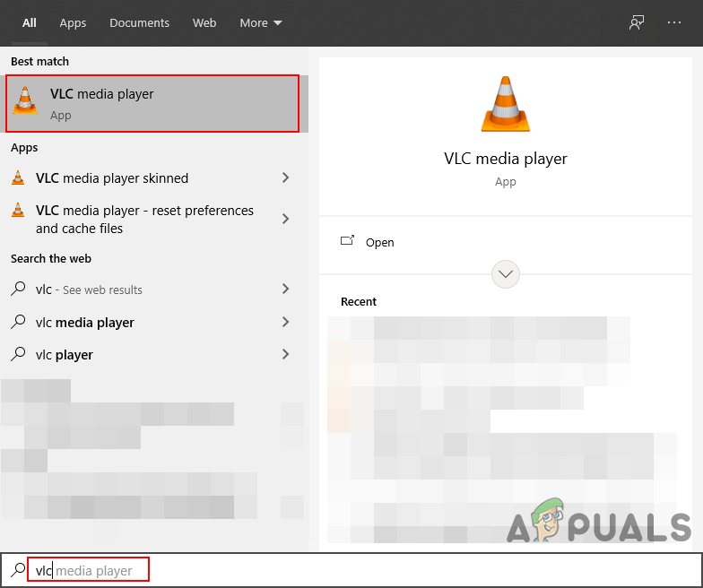Expand arrow for 'vlc media player' web suggestion
This screenshot has width=703, height=588.
285,322
